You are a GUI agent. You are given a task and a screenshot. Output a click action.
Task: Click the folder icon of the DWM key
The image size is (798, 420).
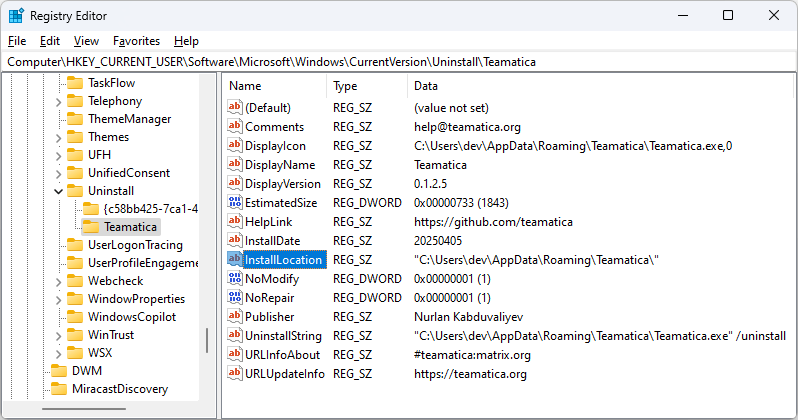(59, 371)
